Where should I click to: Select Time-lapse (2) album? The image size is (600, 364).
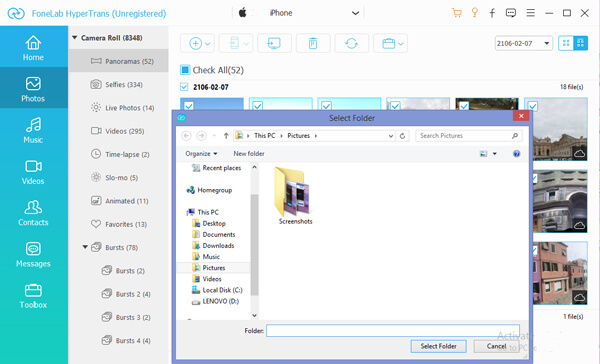(119, 154)
